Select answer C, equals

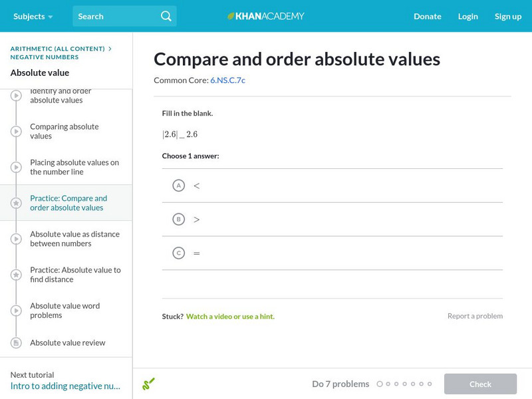[178, 253]
